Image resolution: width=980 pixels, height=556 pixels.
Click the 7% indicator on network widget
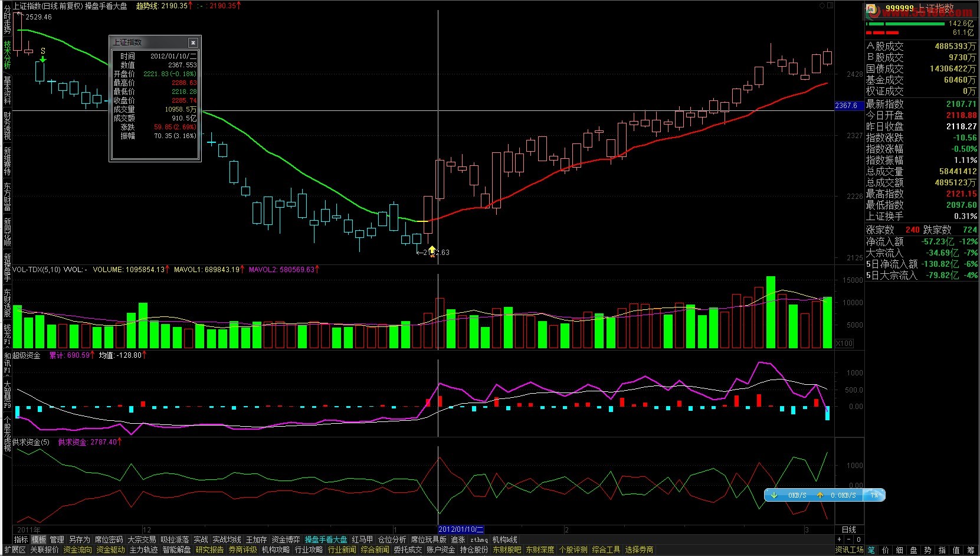click(x=874, y=495)
